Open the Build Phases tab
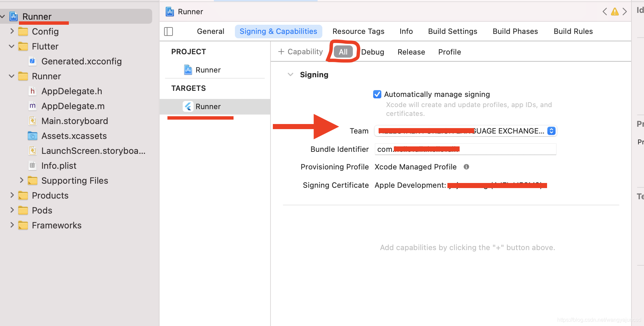This screenshot has width=644, height=326. click(x=515, y=32)
